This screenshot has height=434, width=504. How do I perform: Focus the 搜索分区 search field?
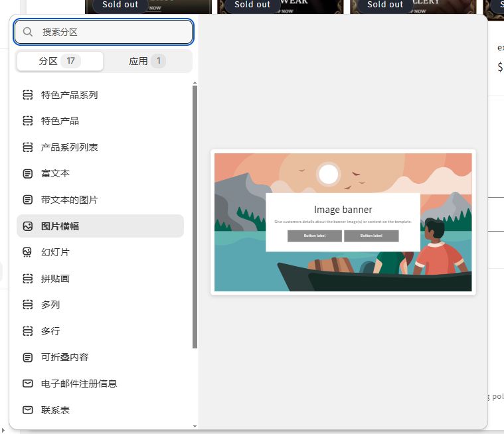pos(104,32)
